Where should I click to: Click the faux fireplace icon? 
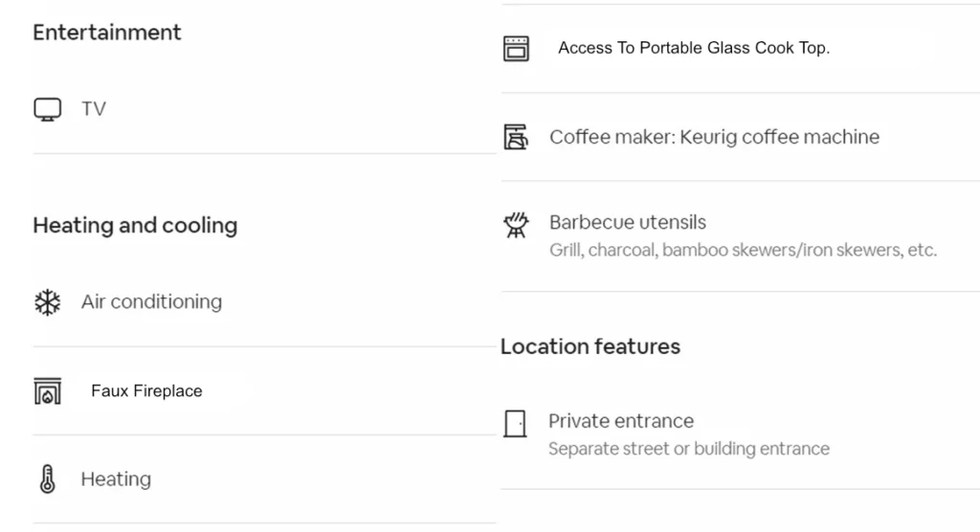48,391
